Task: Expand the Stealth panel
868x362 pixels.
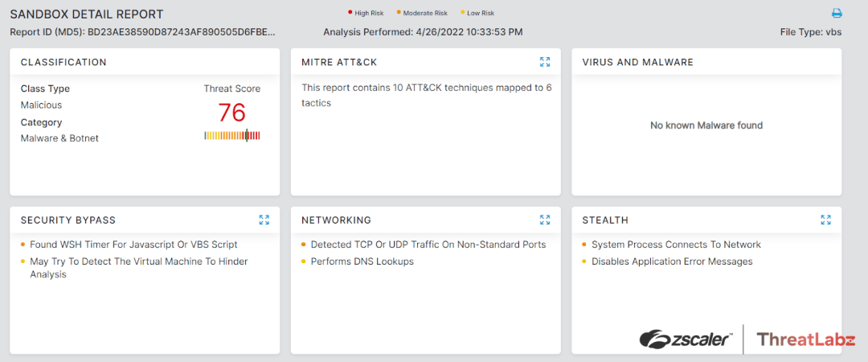Action: pos(825,220)
